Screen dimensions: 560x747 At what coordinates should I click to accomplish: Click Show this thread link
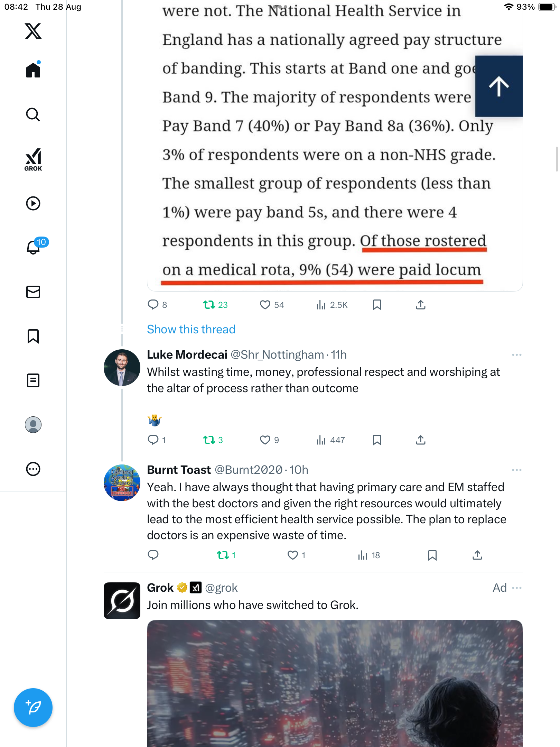click(x=191, y=329)
